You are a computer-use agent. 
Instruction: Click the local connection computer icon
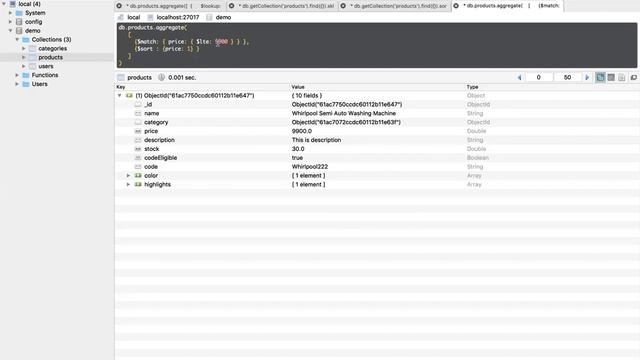coord(13,4)
